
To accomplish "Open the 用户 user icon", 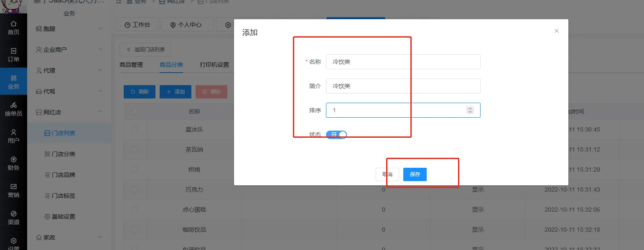I will coord(13,132).
